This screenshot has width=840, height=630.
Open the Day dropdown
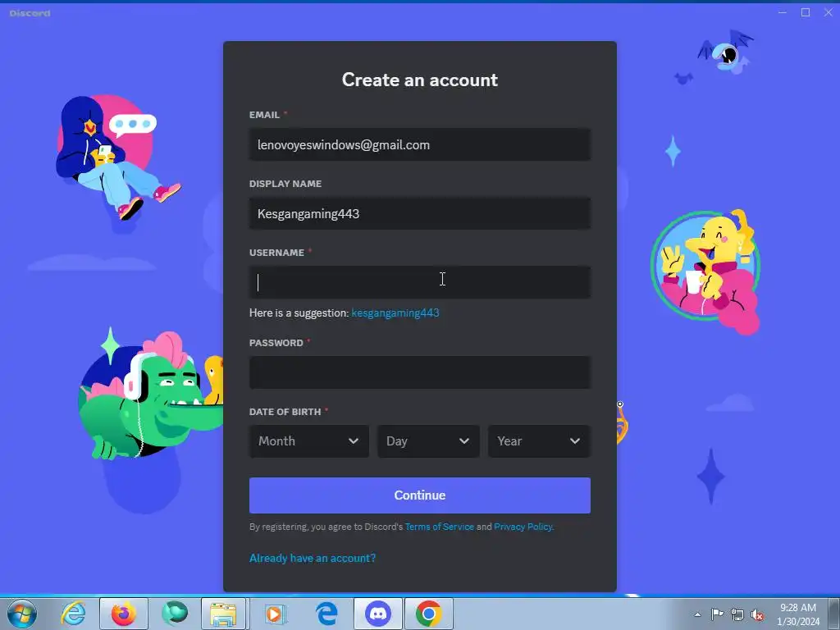pos(428,441)
